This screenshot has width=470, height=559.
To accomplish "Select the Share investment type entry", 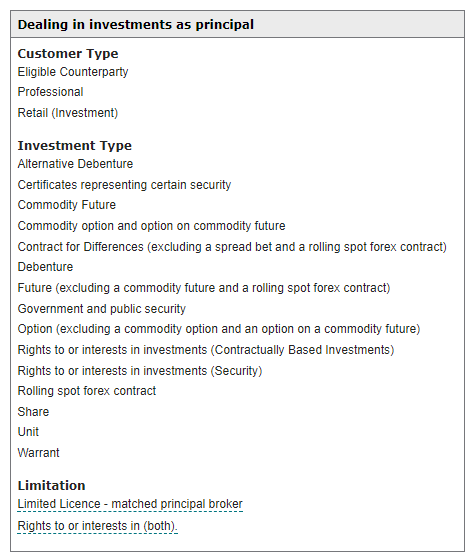I will point(33,412).
